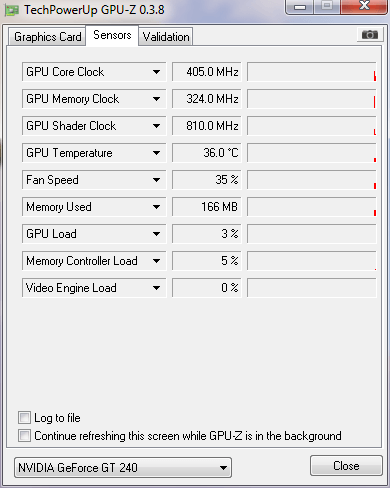
Task: Click the GPU-Z application icon in title bar
Action: [12, 10]
